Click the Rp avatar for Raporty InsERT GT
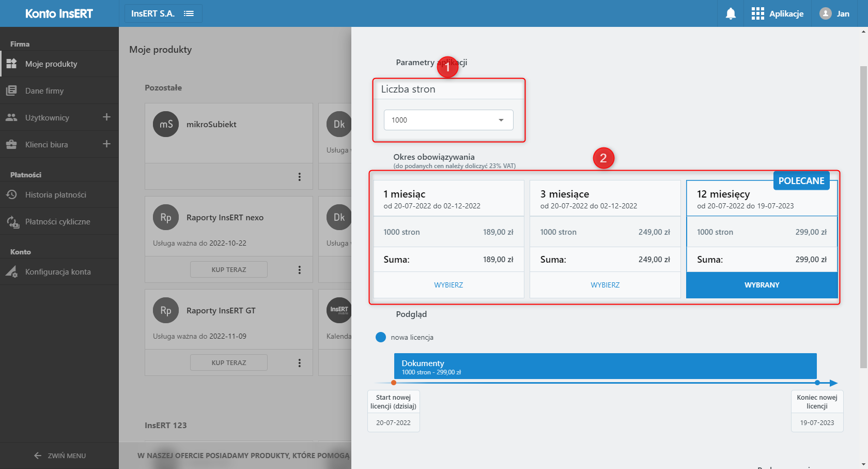This screenshot has height=469, width=868. (x=166, y=310)
